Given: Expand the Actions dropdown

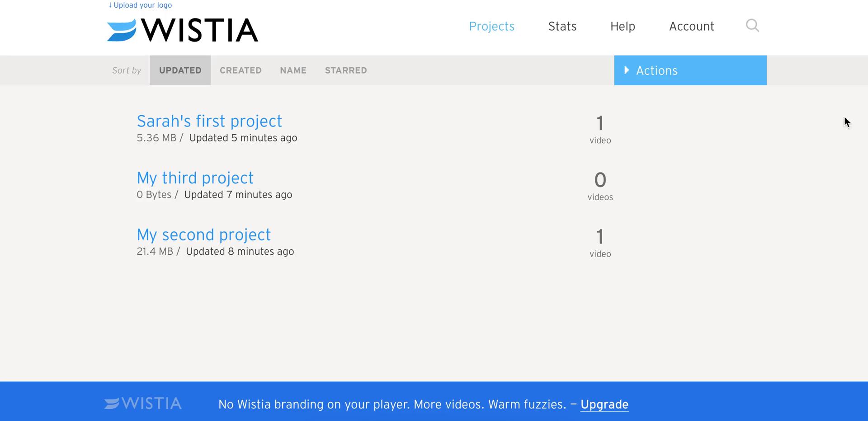Looking at the screenshot, I should 690,70.
